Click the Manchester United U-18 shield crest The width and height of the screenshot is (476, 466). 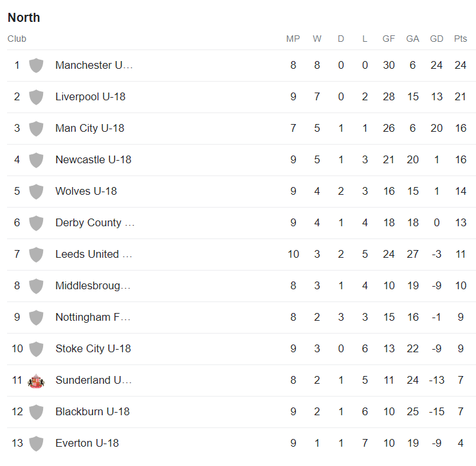click(x=36, y=65)
